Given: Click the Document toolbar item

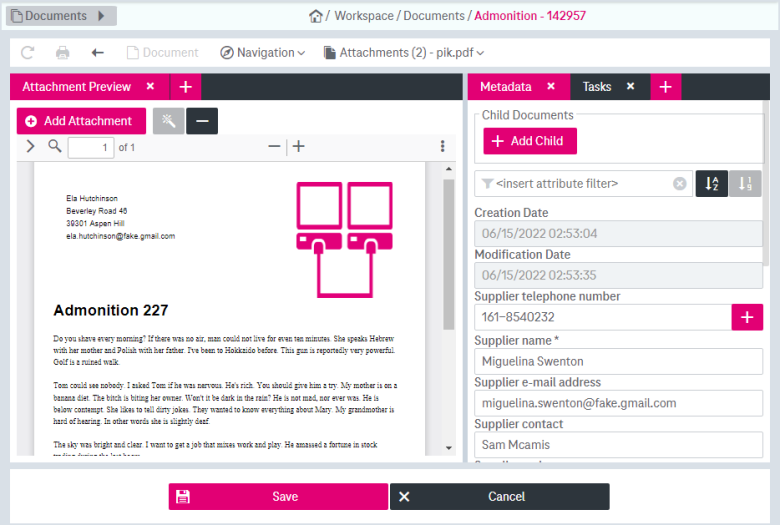Looking at the screenshot, I should (x=163, y=53).
